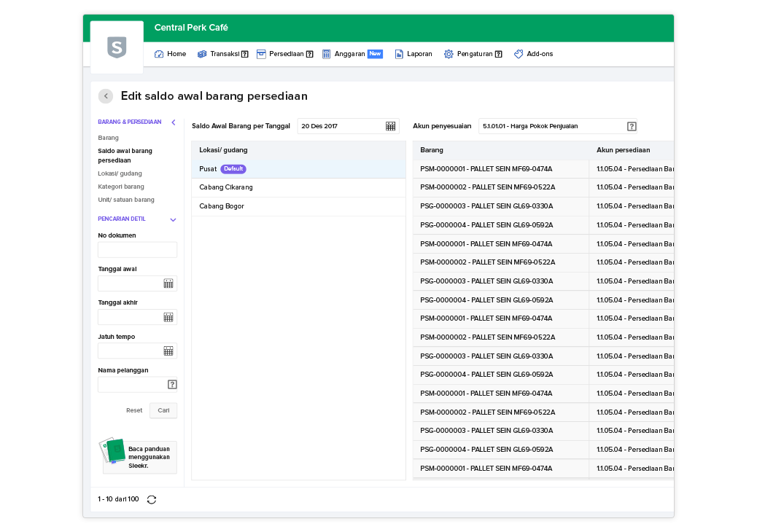Open Nama pelanggan lookup icon
This screenshot has width=757, height=532.
tap(172, 384)
